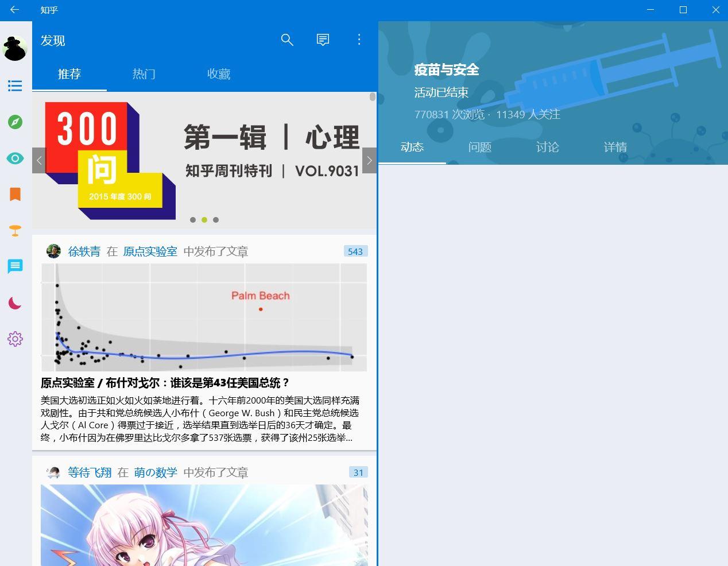Switch to the 详情 tab

pos(615,147)
